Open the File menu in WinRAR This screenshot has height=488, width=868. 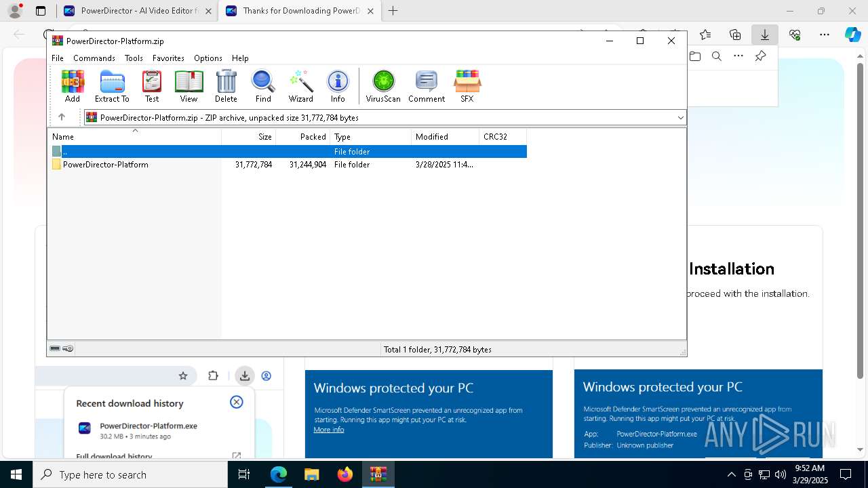[x=58, y=58]
